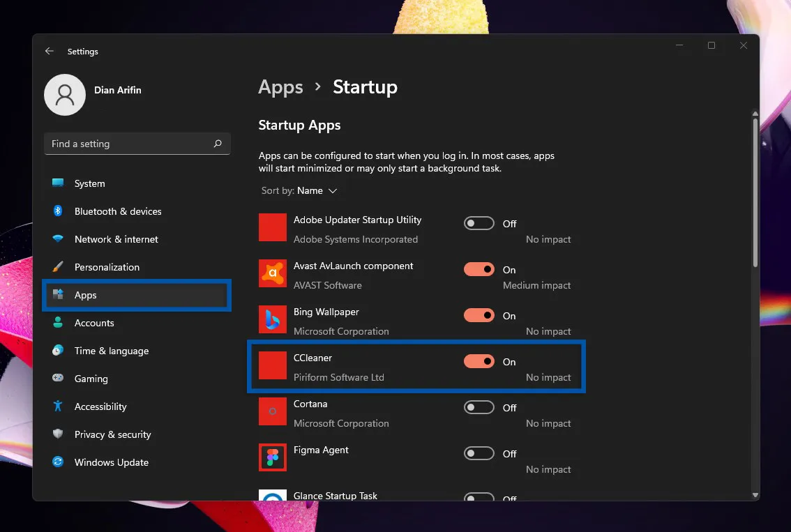The height and width of the screenshot is (532, 791).
Task: Disable CCleaner at startup
Action: pyautogui.click(x=479, y=361)
